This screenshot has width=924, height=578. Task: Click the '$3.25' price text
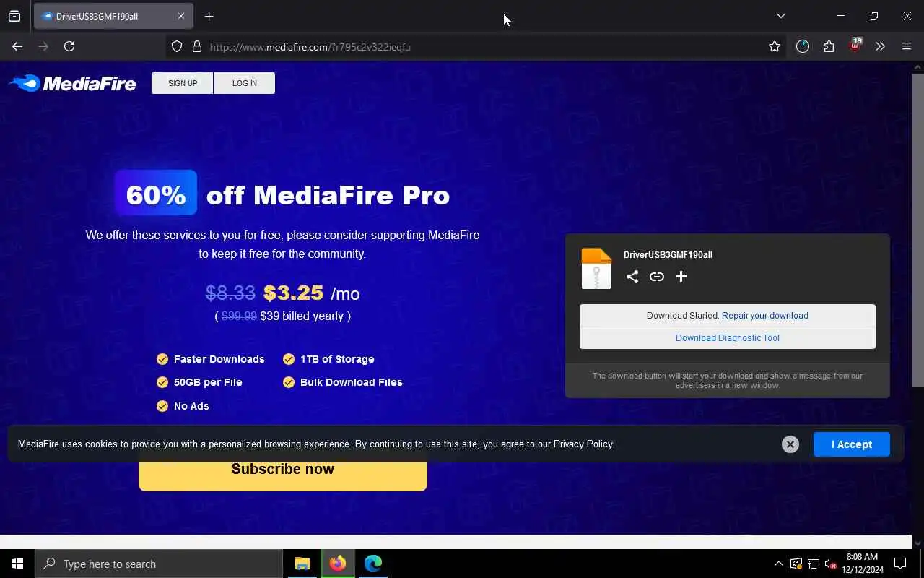(293, 293)
